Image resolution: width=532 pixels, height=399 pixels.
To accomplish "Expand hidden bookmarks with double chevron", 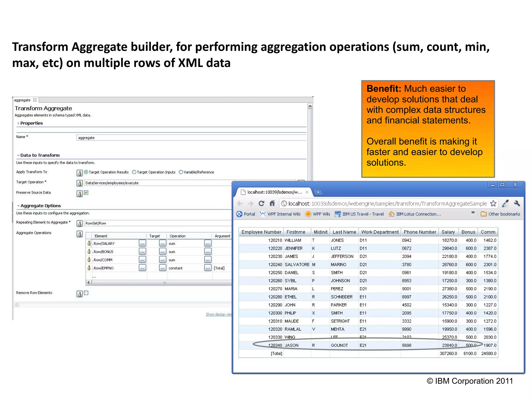I will 473,212.
